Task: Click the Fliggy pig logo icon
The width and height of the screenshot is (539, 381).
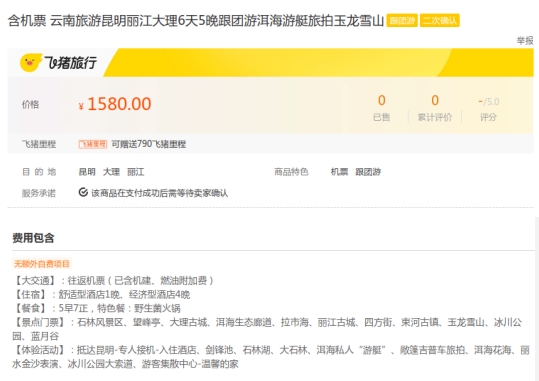Action: point(31,62)
